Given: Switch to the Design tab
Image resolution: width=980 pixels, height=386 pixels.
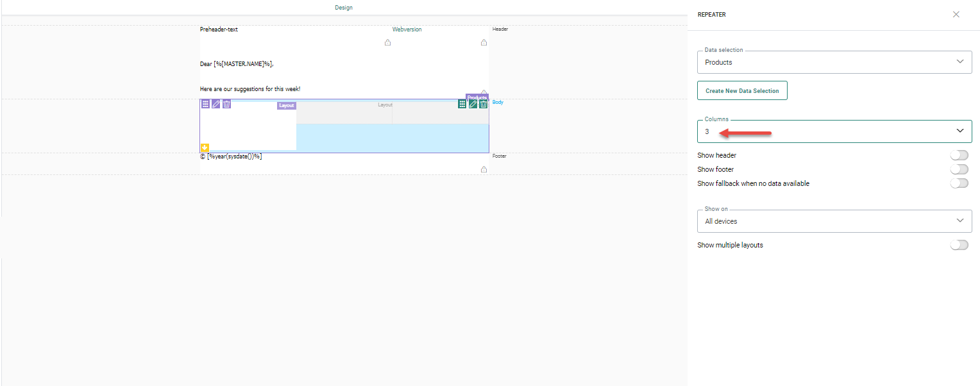Looking at the screenshot, I should 344,8.
